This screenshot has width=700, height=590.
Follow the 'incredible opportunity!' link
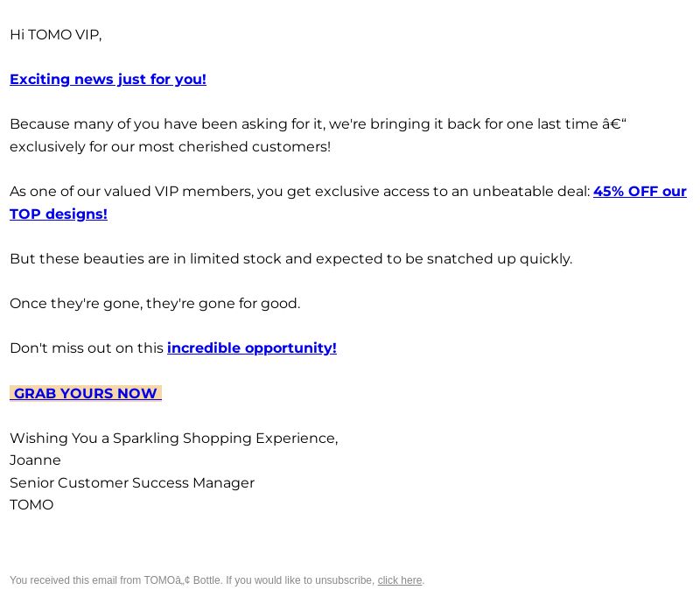(x=252, y=348)
